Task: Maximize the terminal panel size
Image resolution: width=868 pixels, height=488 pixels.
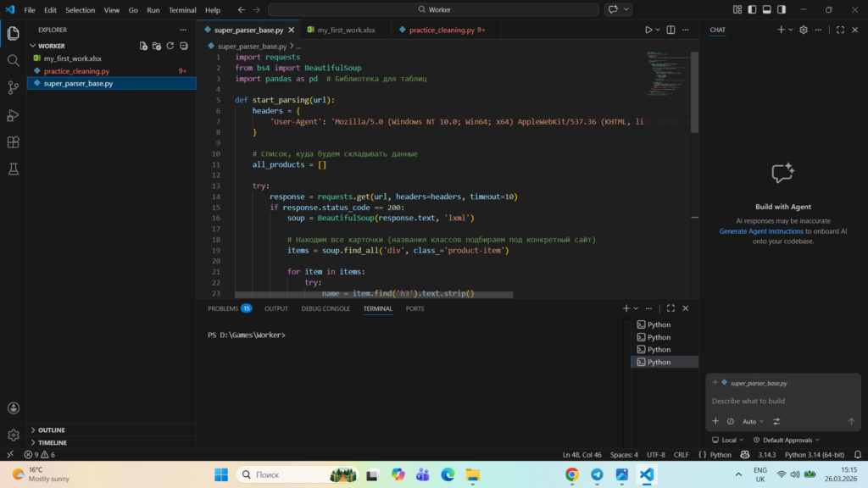Action: pyautogui.click(x=670, y=308)
